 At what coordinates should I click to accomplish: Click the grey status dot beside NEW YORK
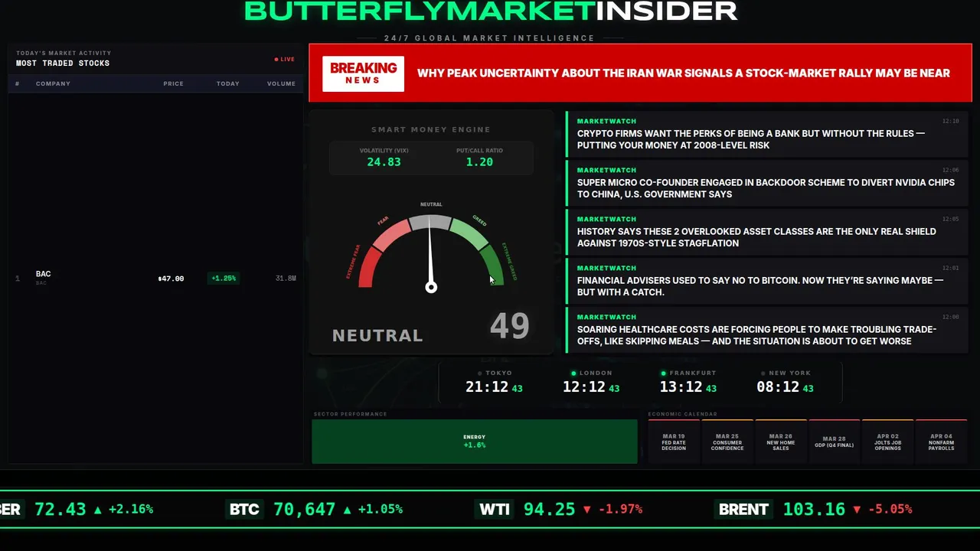pyautogui.click(x=763, y=373)
